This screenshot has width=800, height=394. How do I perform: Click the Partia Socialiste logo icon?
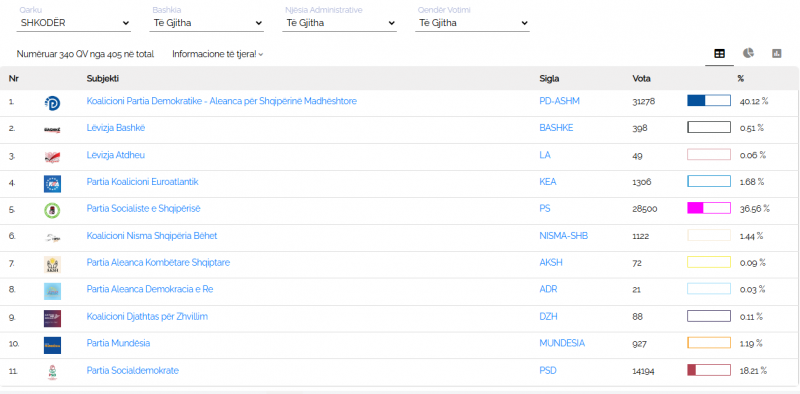pos(52,210)
